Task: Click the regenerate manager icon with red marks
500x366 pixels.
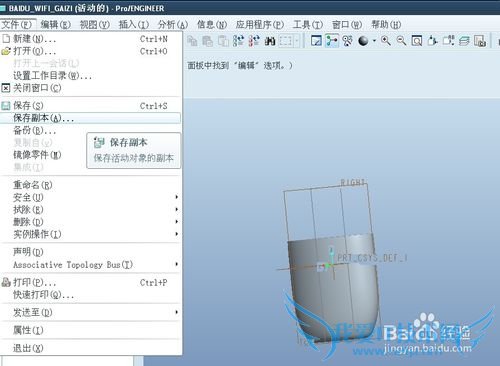Action: click(254, 41)
